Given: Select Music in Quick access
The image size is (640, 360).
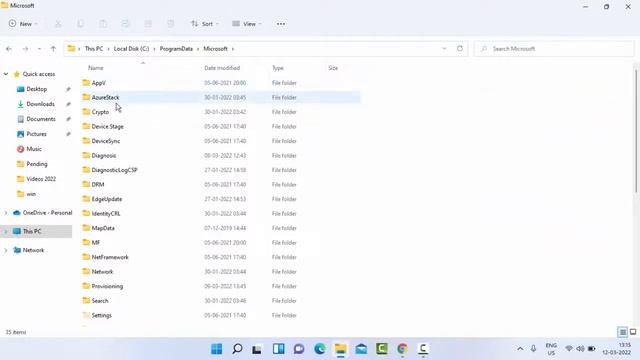Looking at the screenshot, I should coord(34,149).
